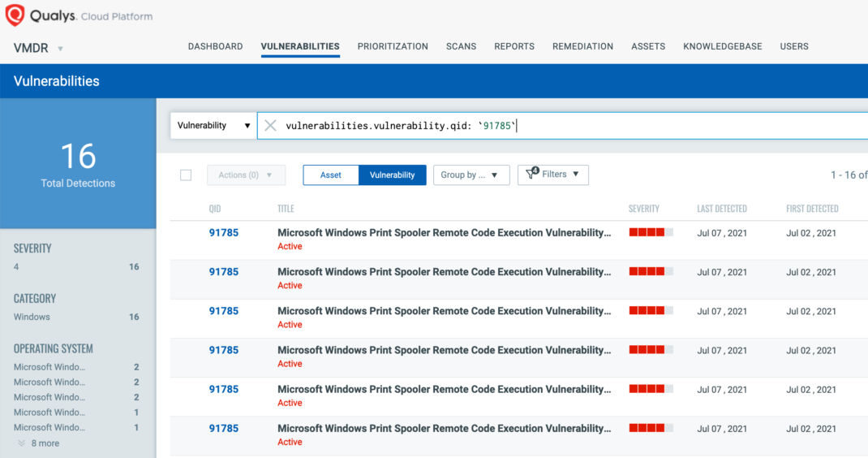Click the 16 Total Detections counter
The image size is (868, 458).
[78, 164]
